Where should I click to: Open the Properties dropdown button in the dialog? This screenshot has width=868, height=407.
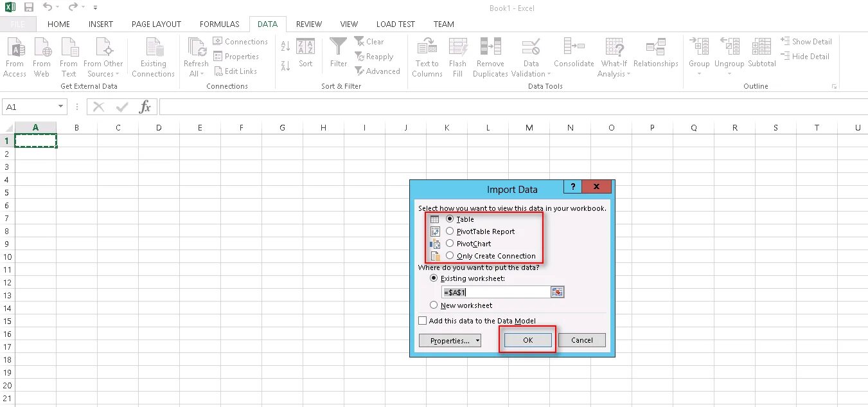click(450, 340)
